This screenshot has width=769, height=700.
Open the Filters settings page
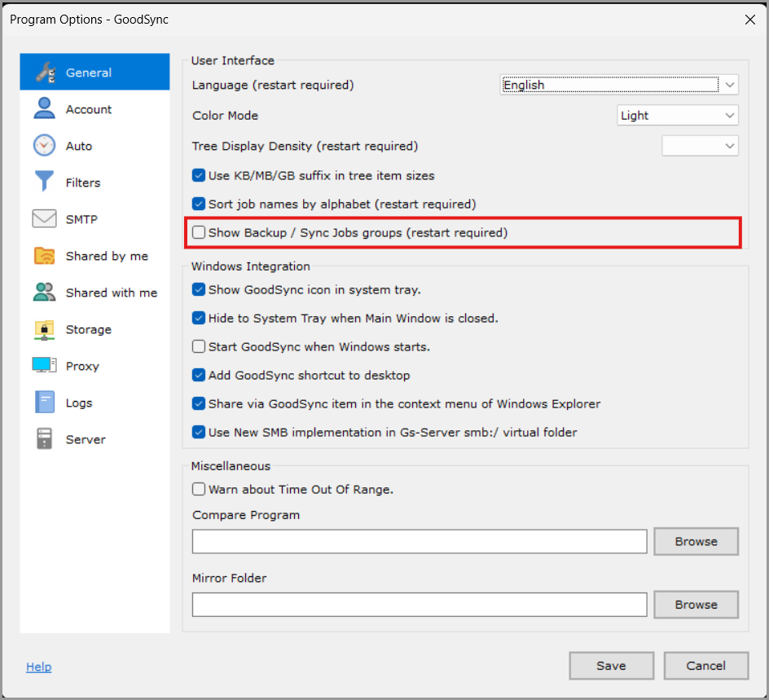click(x=94, y=183)
